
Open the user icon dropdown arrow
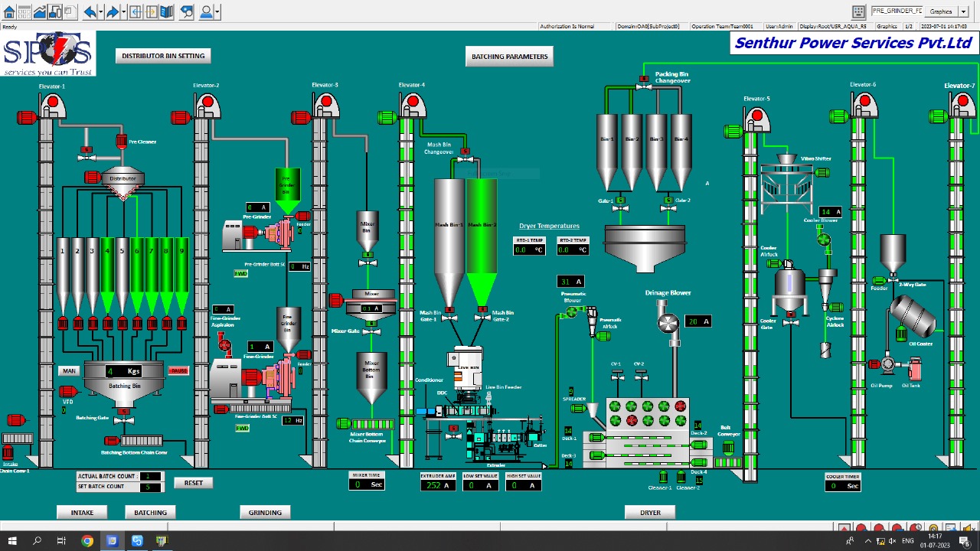pyautogui.click(x=217, y=11)
